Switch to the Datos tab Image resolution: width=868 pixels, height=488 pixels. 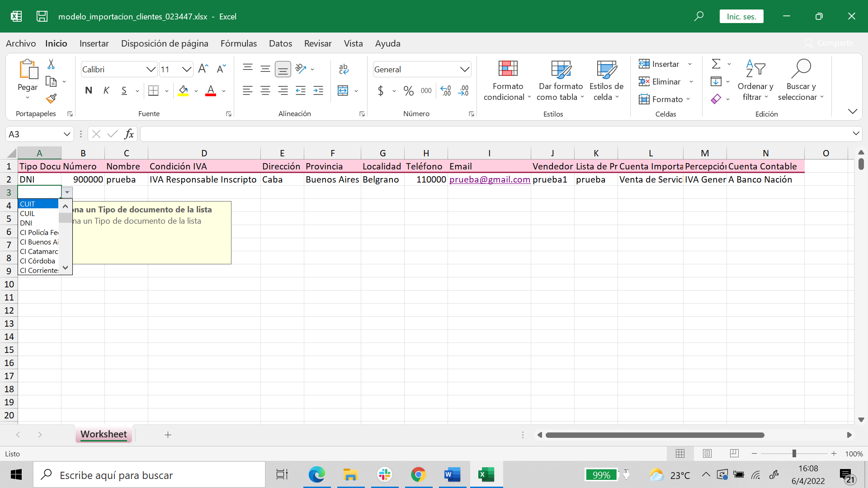tap(280, 43)
